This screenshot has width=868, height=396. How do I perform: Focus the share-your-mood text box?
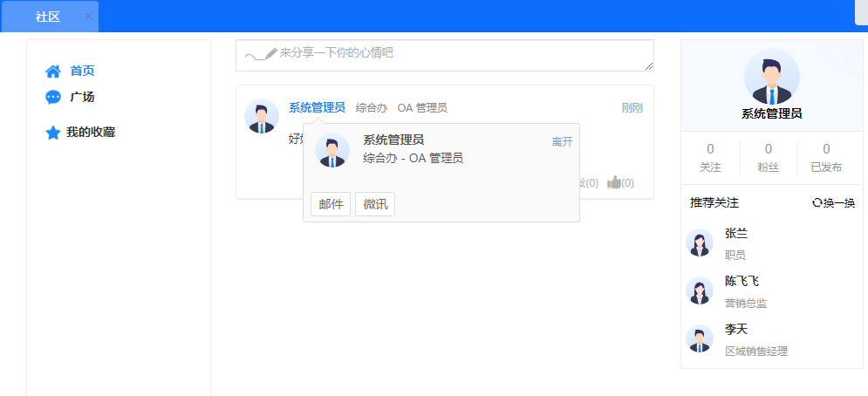coord(445,56)
